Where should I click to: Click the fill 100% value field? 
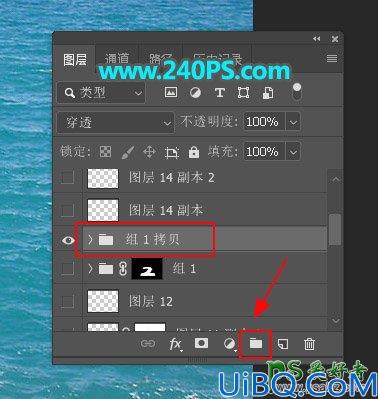pos(264,152)
